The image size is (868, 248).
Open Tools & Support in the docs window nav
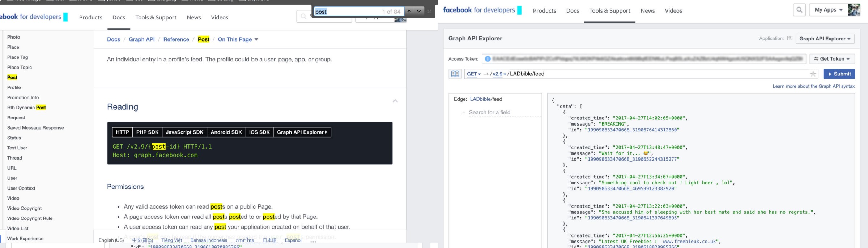point(156,17)
